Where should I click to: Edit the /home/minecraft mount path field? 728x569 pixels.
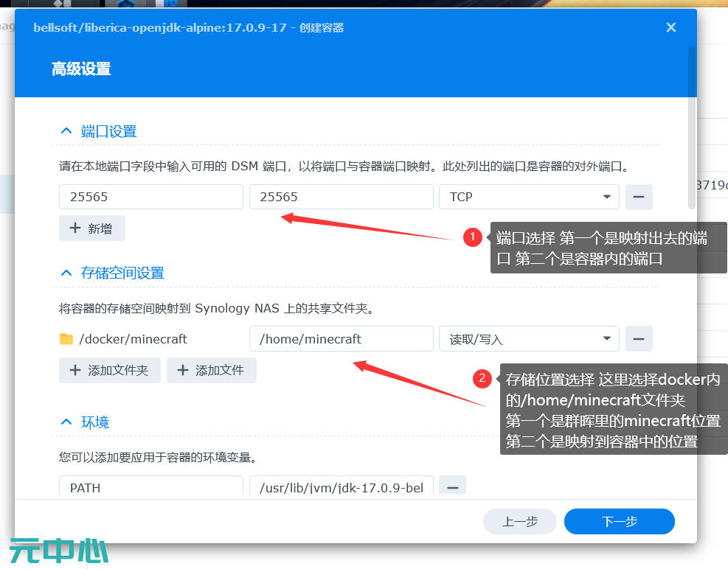tap(342, 339)
